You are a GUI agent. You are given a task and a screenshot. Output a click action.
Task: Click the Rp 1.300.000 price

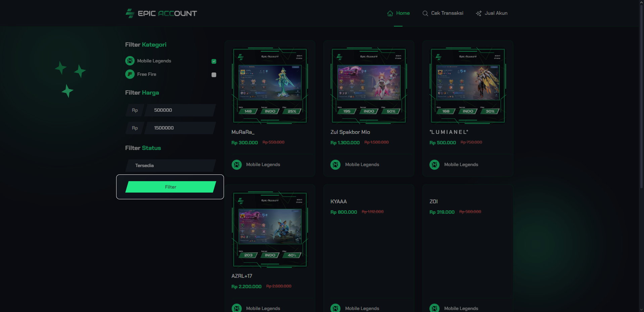point(345,143)
